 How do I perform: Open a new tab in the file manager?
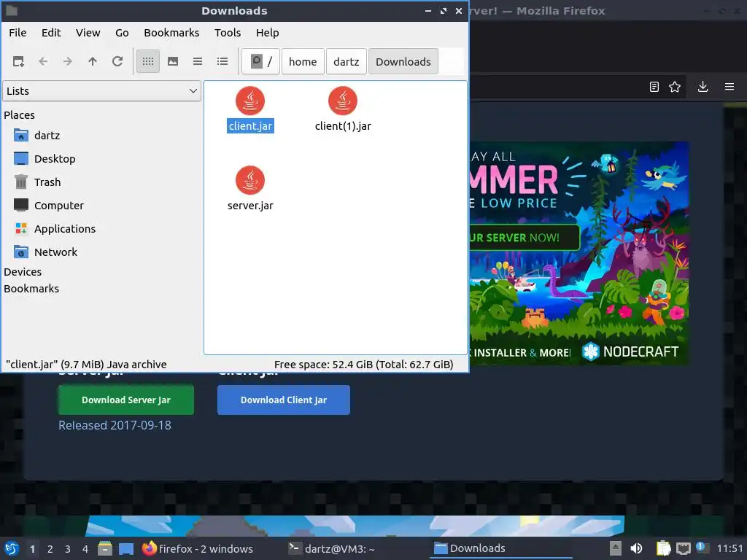point(18,61)
